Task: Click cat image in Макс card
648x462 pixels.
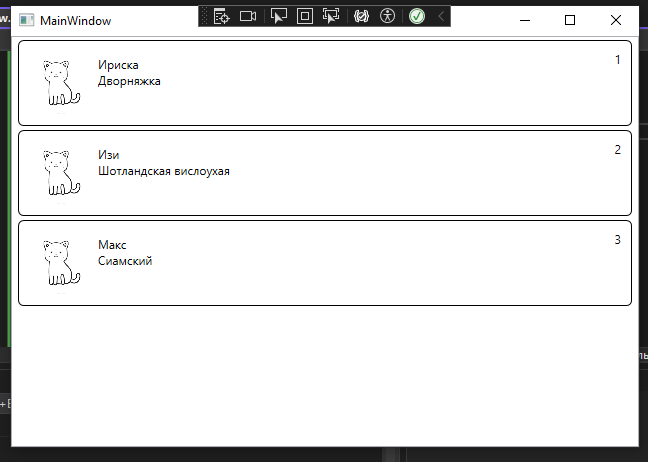Action: pyautogui.click(x=62, y=262)
